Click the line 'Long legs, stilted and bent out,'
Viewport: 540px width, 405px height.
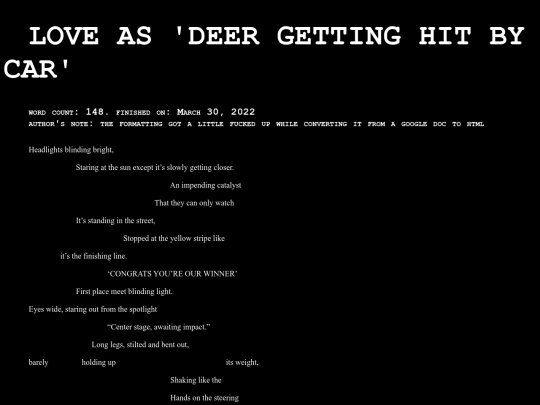tap(140, 345)
